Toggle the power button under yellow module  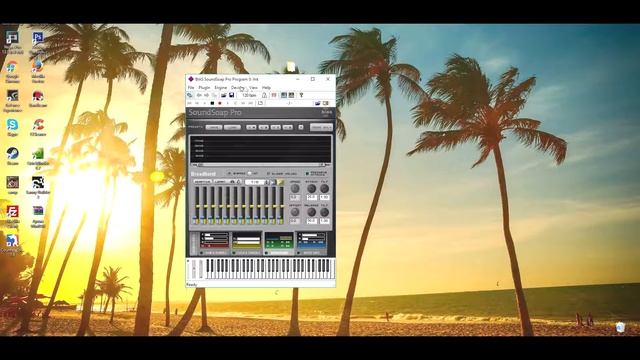233,253
